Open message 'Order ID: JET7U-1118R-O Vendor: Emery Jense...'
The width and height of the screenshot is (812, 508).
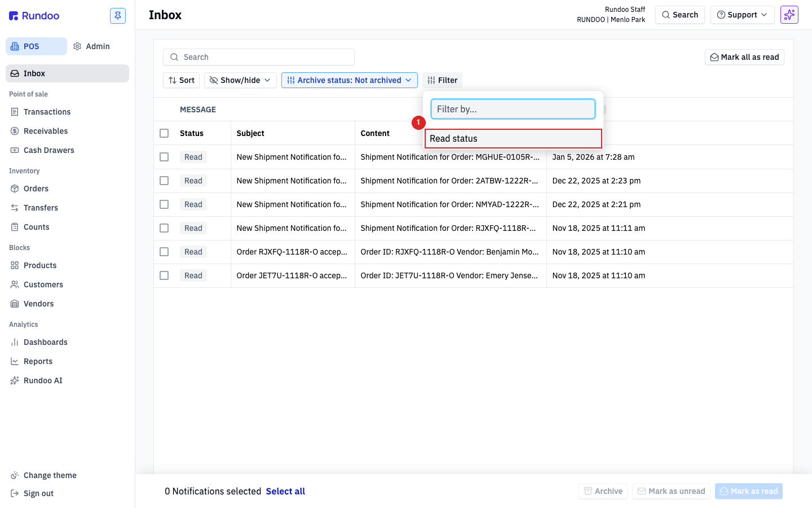coord(449,275)
